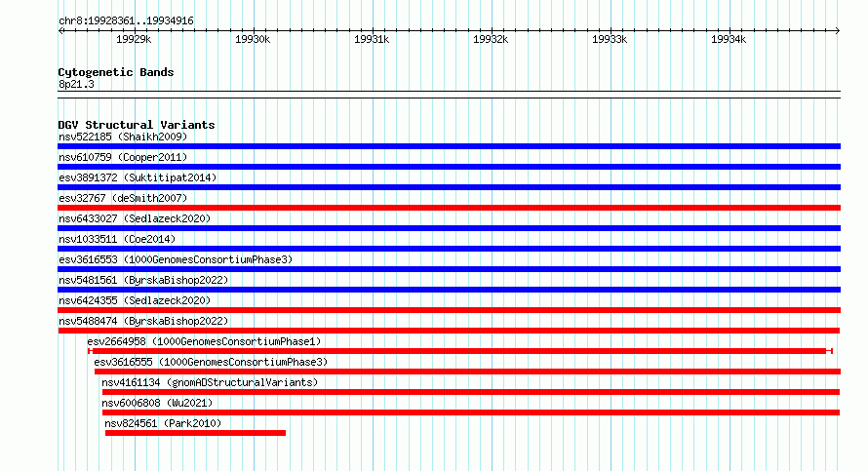Select the red bar under esv3616555
868x471 pixels.
(468, 372)
